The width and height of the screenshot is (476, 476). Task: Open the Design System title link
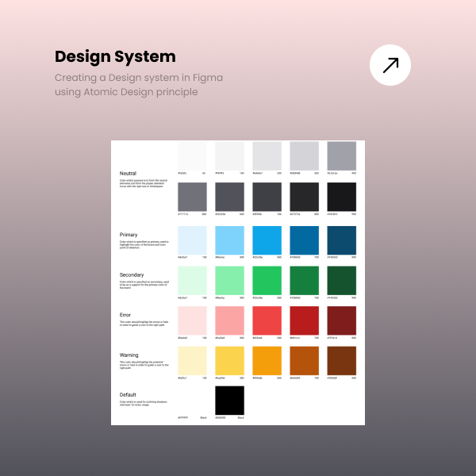coord(115,57)
